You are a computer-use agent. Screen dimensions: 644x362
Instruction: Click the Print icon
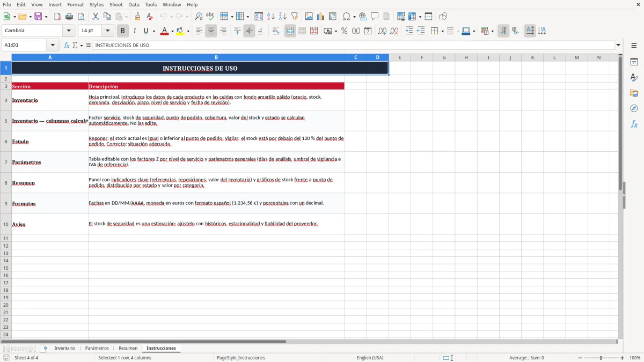click(69, 17)
